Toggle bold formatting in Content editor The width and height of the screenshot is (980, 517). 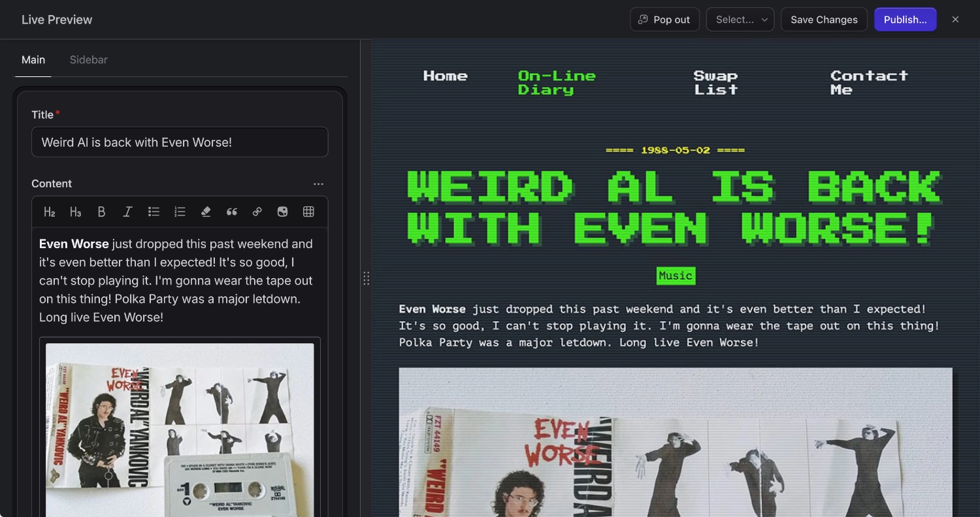pyautogui.click(x=101, y=211)
